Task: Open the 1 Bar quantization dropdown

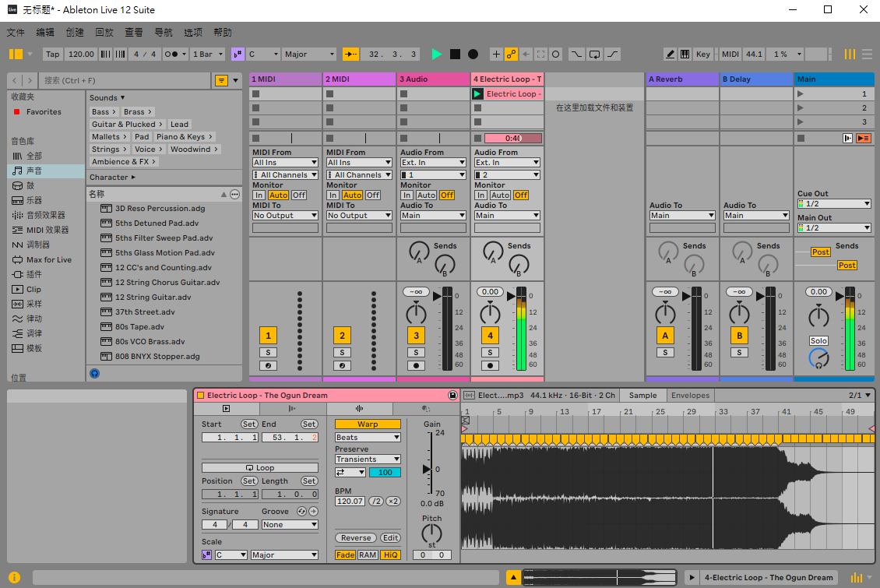Action: [x=208, y=54]
